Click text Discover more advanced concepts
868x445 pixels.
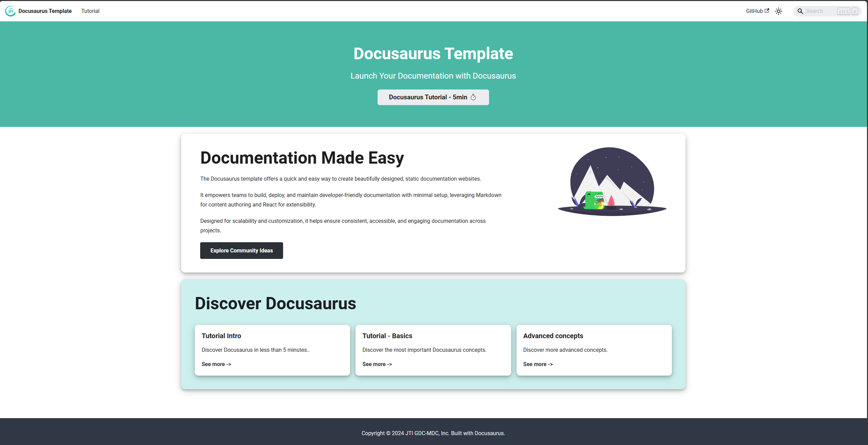click(565, 350)
